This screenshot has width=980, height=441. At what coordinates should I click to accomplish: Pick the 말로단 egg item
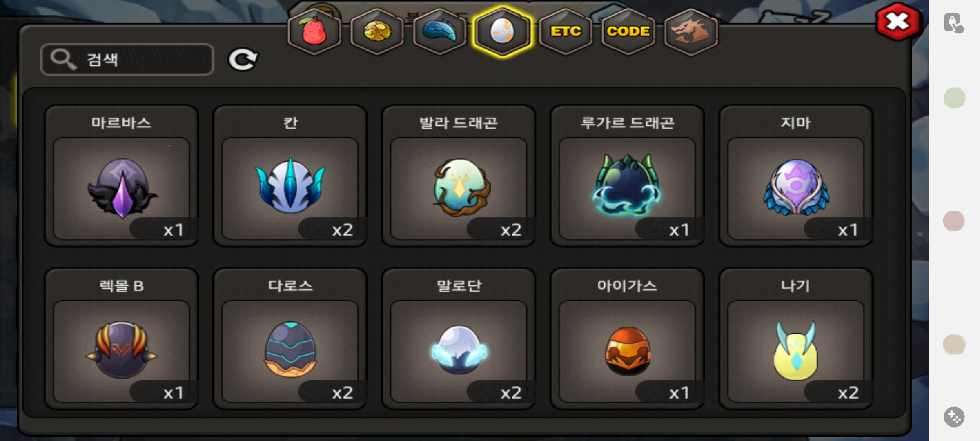[459, 339]
